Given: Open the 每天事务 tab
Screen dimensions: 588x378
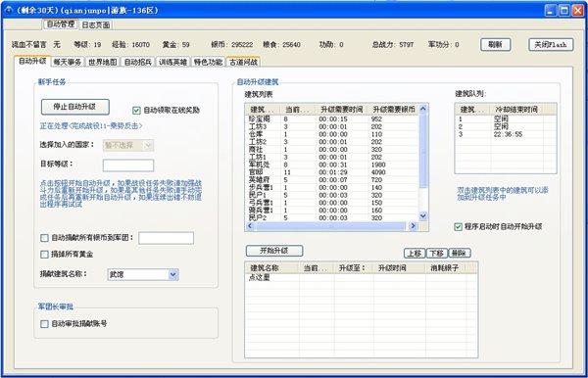Looking at the screenshot, I should click(x=68, y=62).
